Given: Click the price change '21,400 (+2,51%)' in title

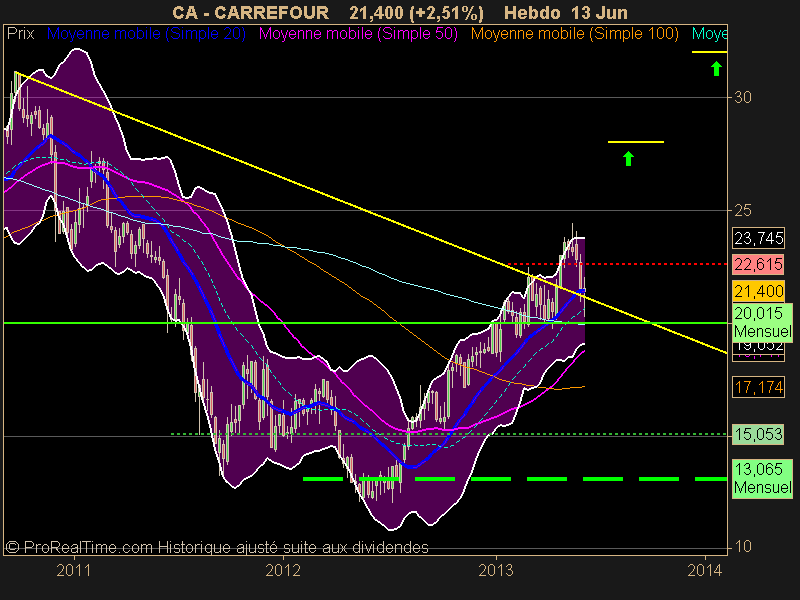Looking at the screenshot, I should coord(417,12).
